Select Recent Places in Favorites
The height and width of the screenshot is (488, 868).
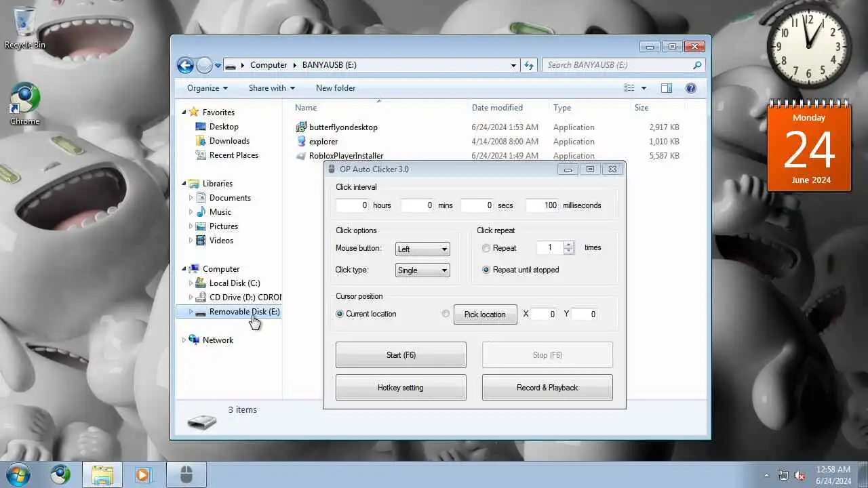(x=234, y=155)
